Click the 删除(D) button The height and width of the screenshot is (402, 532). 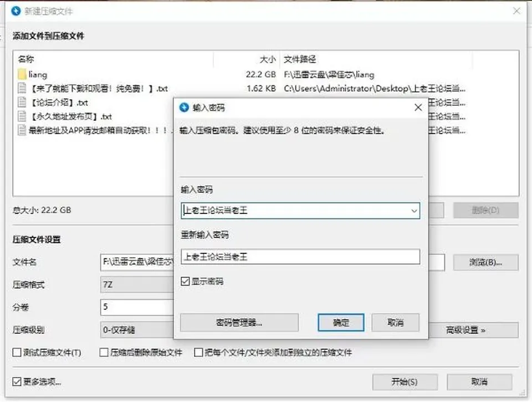(x=486, y=210)
